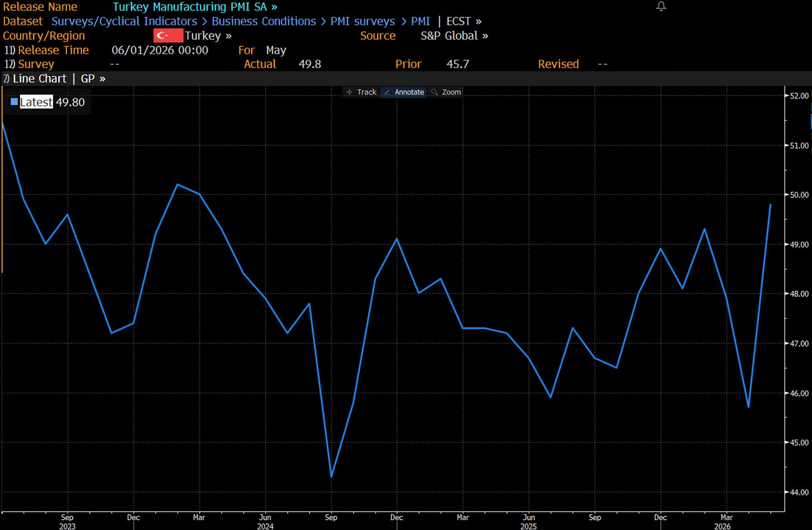This screenshot has height=530, width=812.
Task: Click the latest data point at chart end
Action: [770, 205]
